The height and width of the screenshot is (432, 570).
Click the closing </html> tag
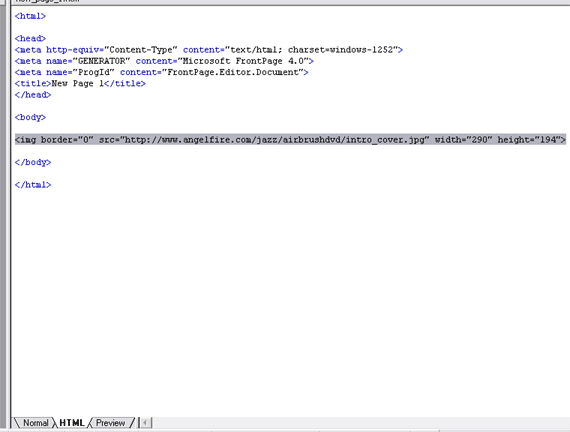(x=33, y=185)
